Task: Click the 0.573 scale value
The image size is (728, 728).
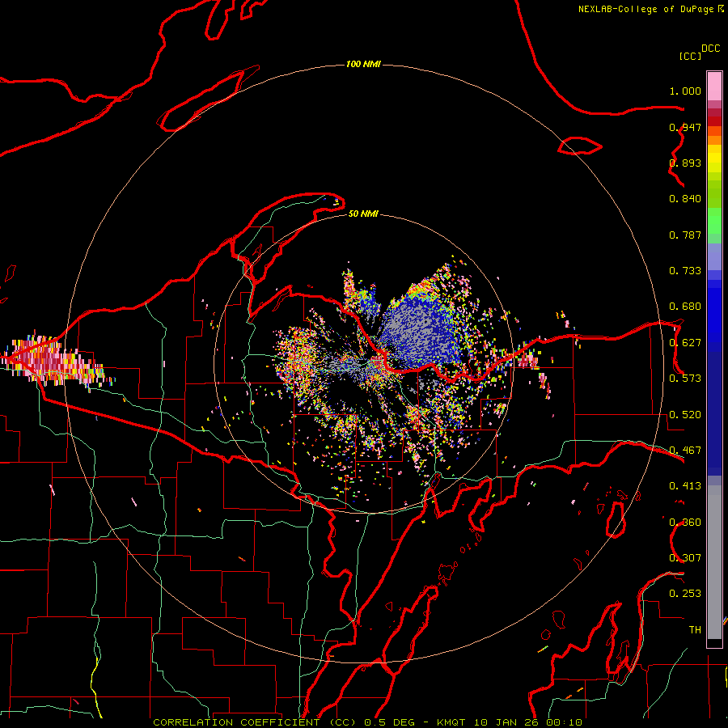Action: 685,379
